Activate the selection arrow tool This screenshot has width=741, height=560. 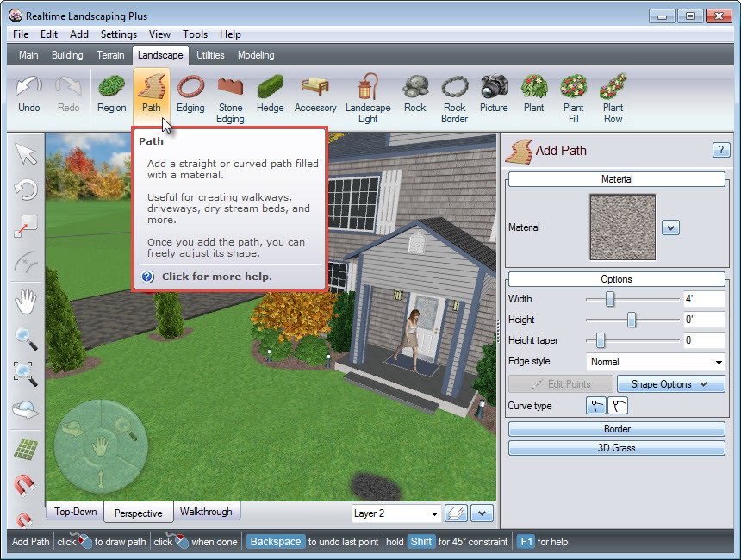coord(26,154)
